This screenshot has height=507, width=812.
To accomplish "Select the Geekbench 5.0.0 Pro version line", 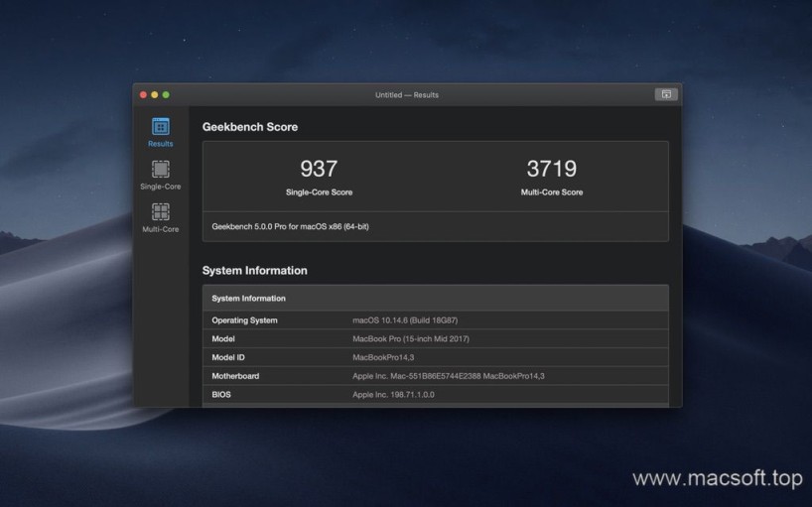I will [x=290, y=226].
